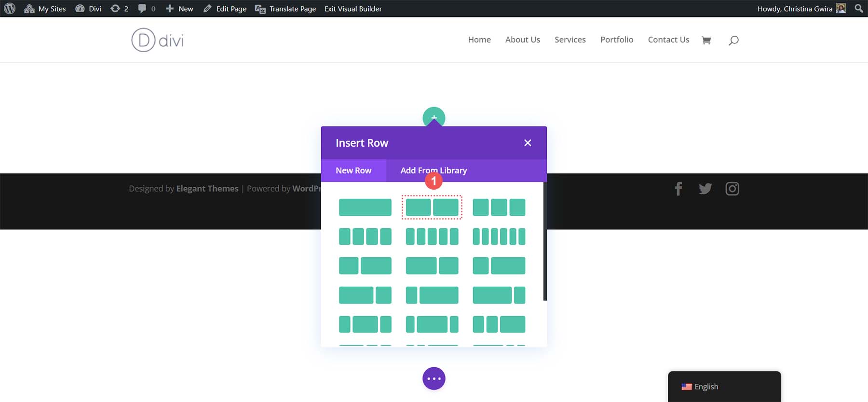Click the Divi site logo
868x402 pixels.
(x=158, y=40)
